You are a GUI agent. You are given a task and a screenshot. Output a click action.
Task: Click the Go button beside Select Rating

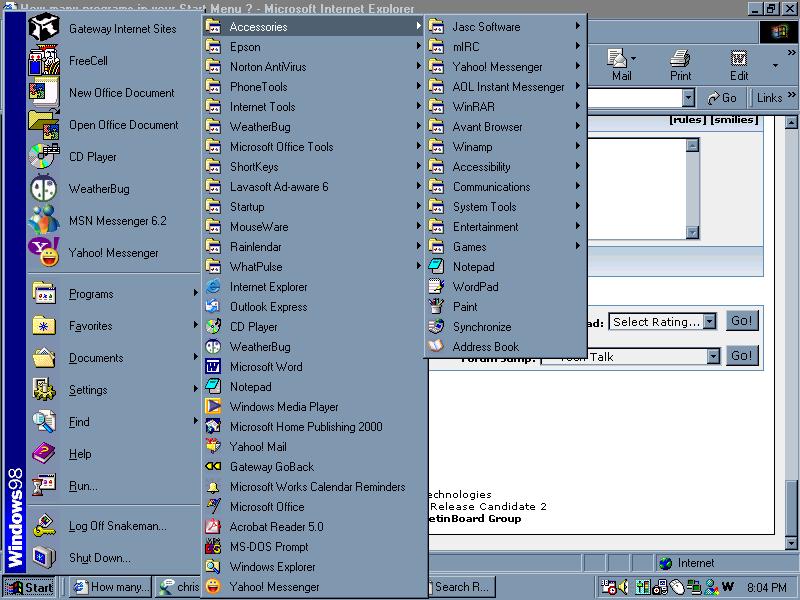(x=741, y=321)
